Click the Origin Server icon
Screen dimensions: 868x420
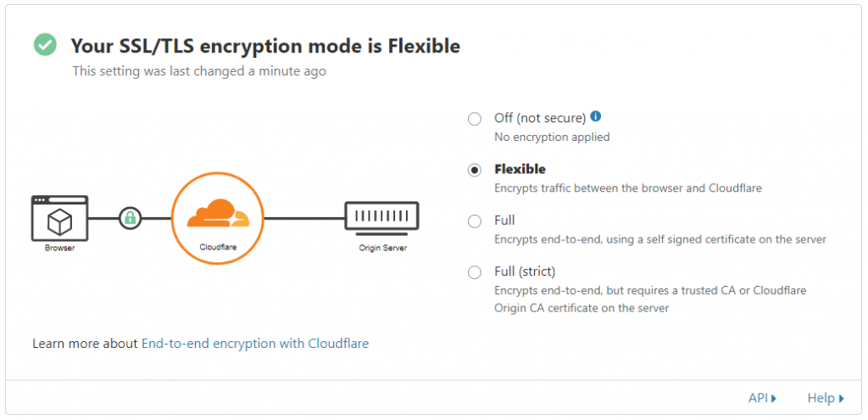click(x=381, y=217)
